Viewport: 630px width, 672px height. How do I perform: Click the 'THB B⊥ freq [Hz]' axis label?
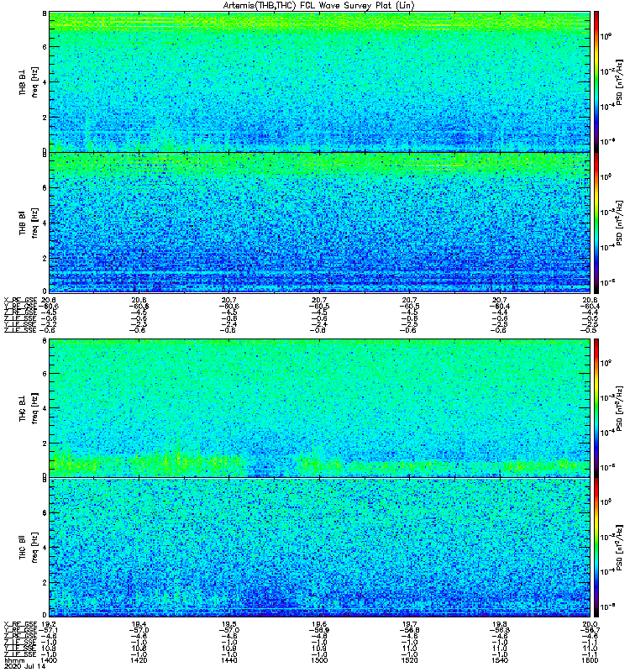[29, 81]
